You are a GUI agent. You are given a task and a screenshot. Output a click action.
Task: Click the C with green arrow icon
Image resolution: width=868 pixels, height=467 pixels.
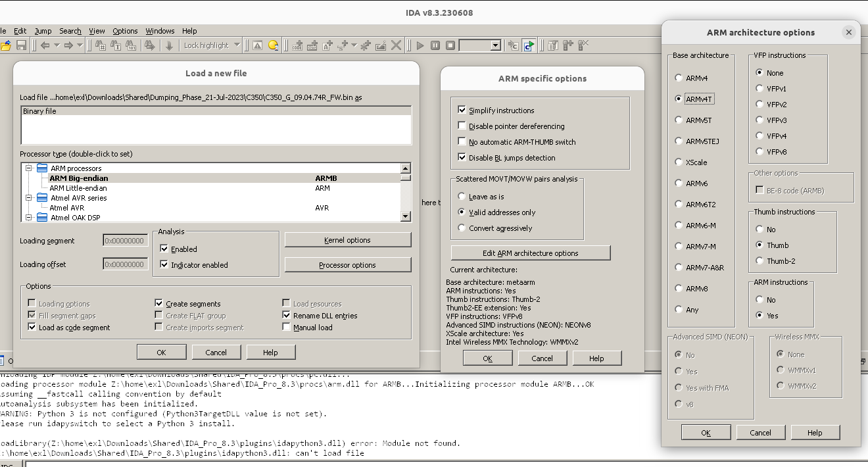[529, 45]
